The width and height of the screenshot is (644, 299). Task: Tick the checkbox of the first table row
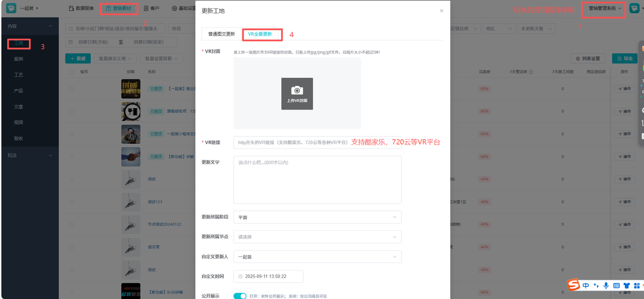[71, 89]
